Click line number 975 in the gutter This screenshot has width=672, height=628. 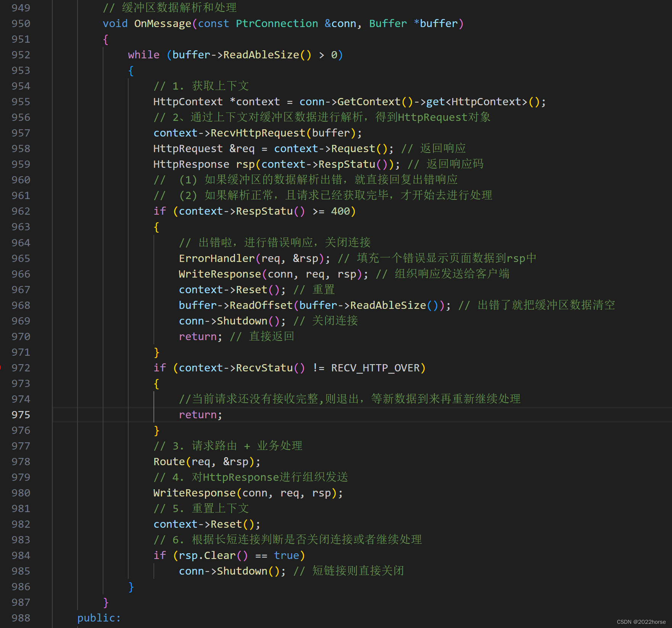click(21, 415)
